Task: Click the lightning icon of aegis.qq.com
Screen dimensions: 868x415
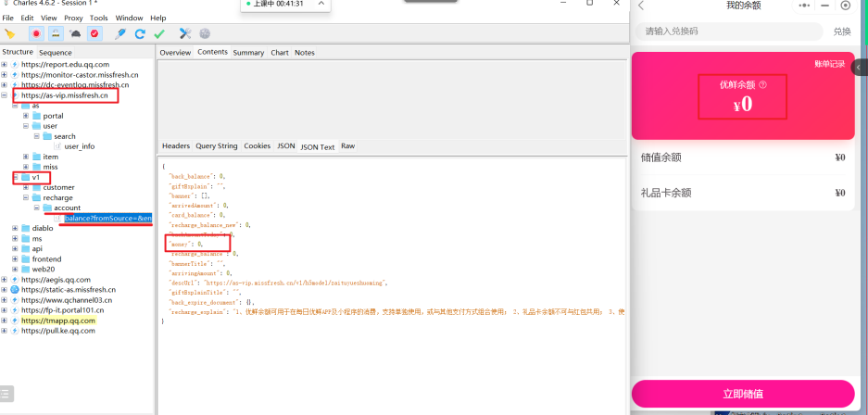Action: [x=15, y=280]
